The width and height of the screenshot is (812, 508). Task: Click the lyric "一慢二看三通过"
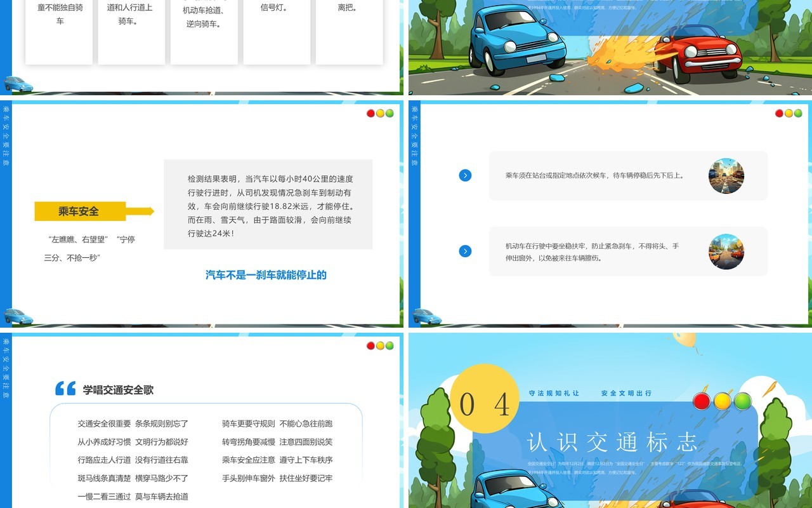(x=105, y=497)
